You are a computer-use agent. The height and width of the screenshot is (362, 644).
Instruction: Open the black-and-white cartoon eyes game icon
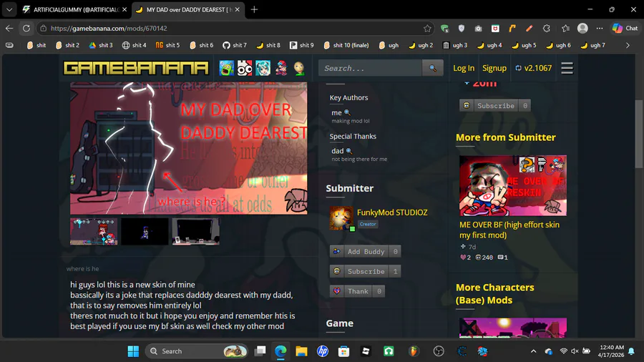click(x=245, y=68)
